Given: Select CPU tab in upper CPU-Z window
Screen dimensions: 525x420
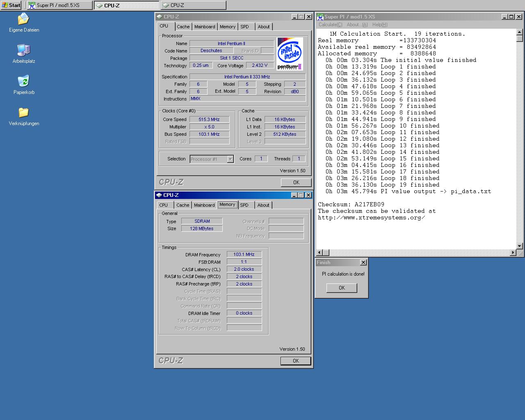Looking at the screenshot, I should [164, 26].
